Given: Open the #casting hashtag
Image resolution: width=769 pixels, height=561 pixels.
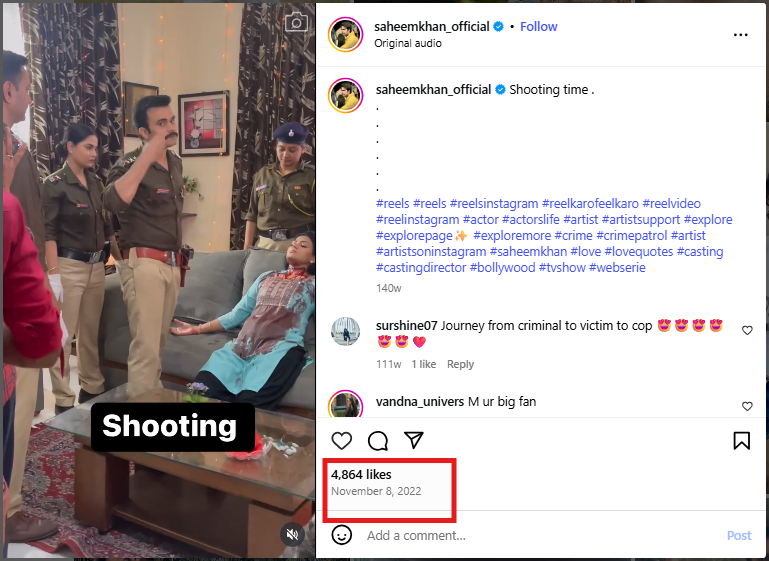Looking at the screenshot, I should pyautogui.click(x=700, y=252).
